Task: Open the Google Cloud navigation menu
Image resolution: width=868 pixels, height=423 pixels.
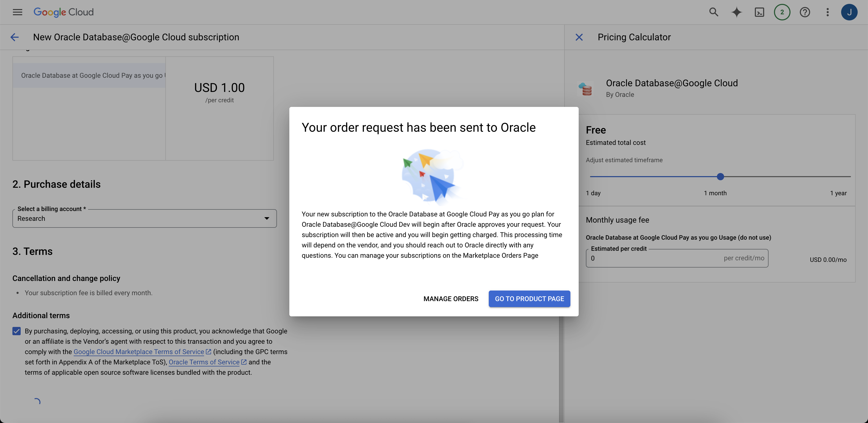Action: click(17, 12)
